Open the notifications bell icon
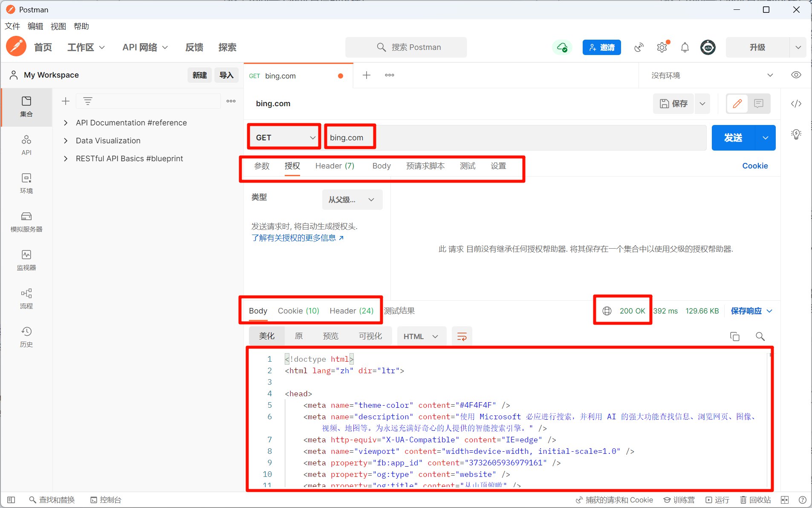The width and height of the screenshot is (812, 508). point(685,47)
